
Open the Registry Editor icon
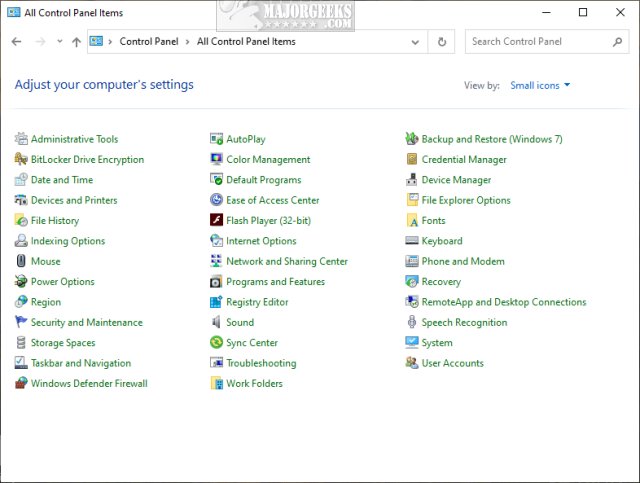point(217,302)
